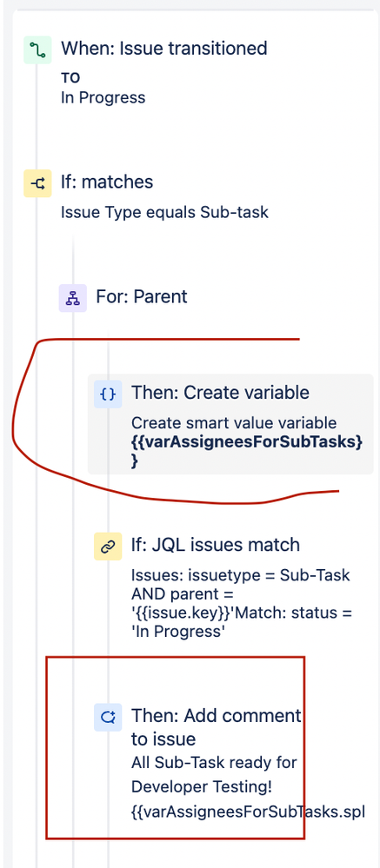
Task: Click the Issue Type equals Sub-task description
Action: [x=164, y=213]
